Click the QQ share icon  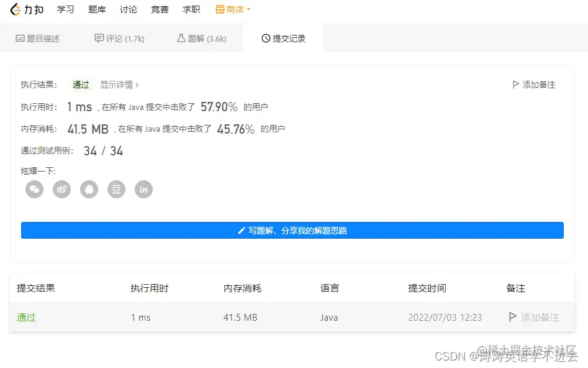click(89, 190)
